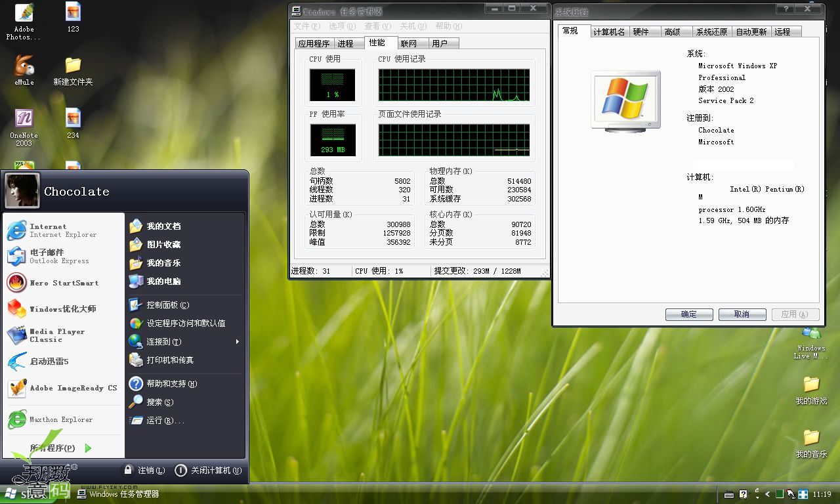Click the help question-mark tray icon
Screen dimensions: 840x504
744,494
